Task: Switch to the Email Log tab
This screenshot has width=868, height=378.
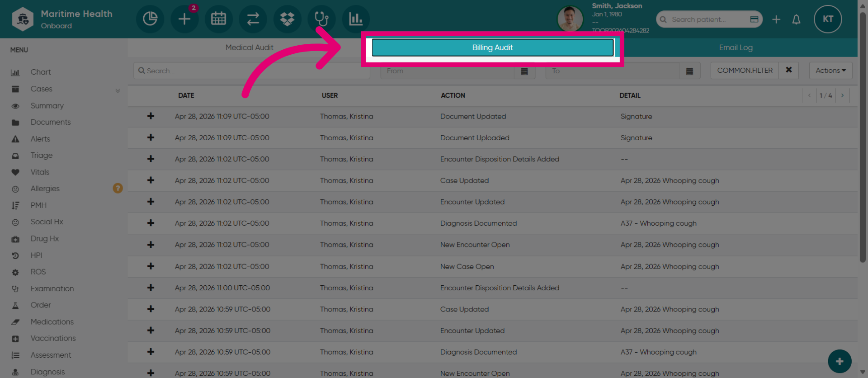Action: [x=736, y=47]
